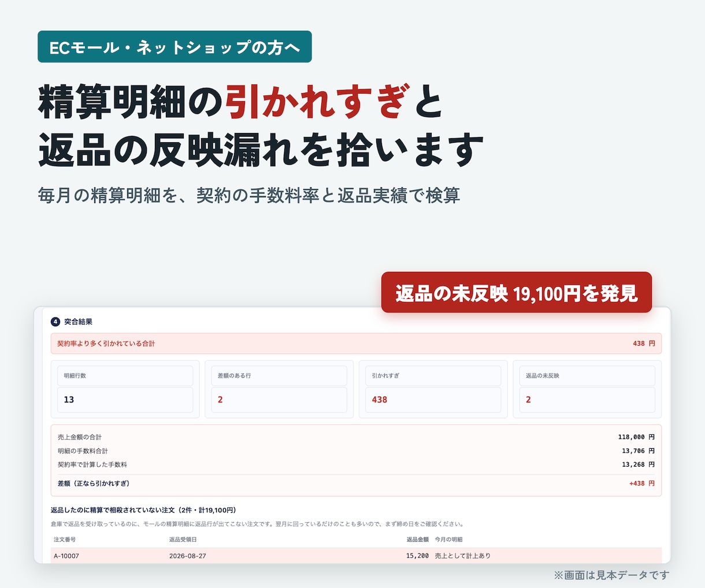
Task: Click the 13,706 円 amount
Action: click(639, 451)
